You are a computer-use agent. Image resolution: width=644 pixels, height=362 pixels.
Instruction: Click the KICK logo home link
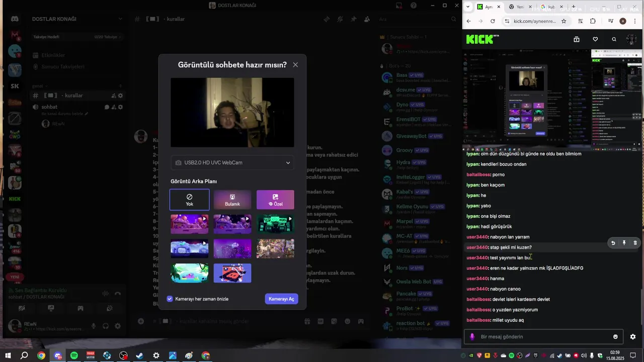coord(482,39)
